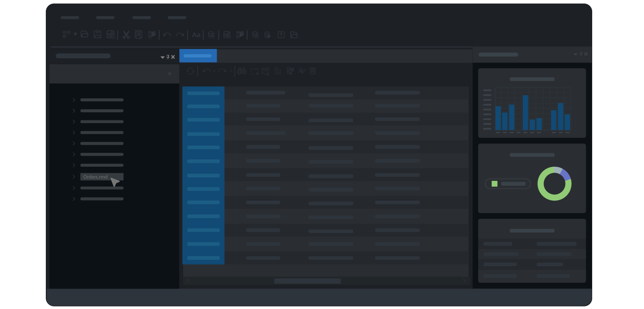Save with the floppy disk icon
This screenshot has width=644, height=309.
coord(97,35)
